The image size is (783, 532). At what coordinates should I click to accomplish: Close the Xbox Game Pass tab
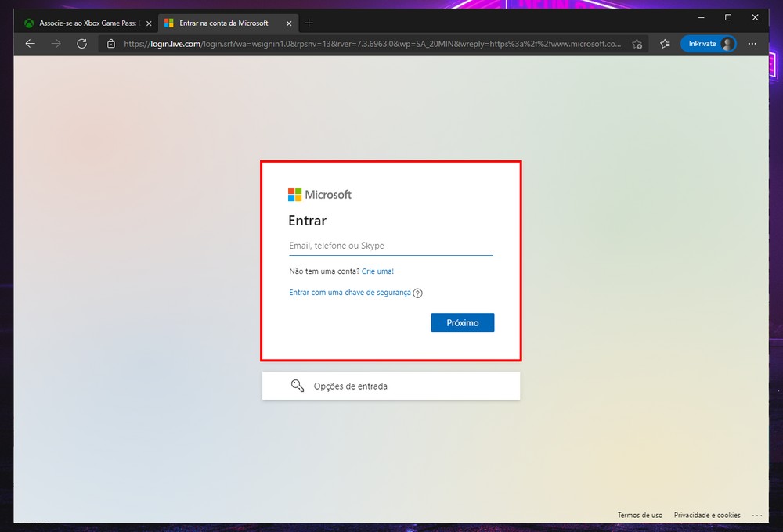click(149, 23)
